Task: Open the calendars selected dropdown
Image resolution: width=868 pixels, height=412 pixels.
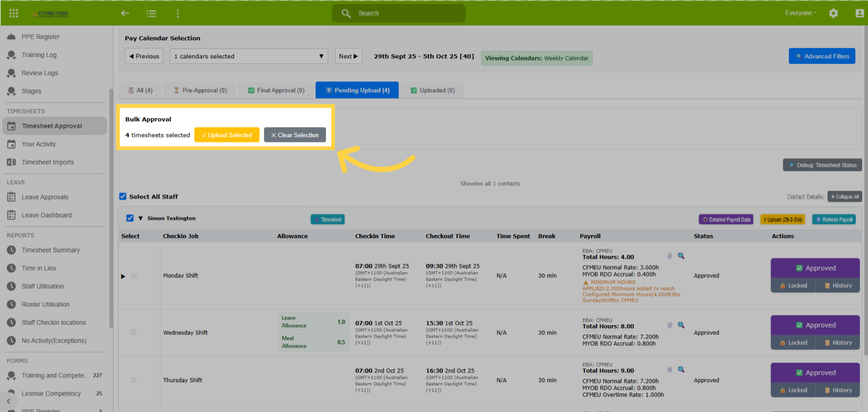Action: click(249, 56)
